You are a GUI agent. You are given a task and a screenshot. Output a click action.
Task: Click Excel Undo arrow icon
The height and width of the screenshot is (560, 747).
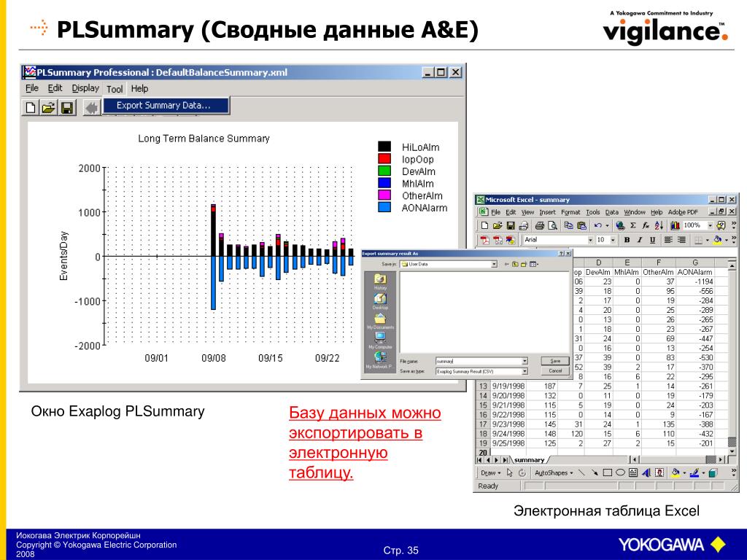tap(598, 225)
